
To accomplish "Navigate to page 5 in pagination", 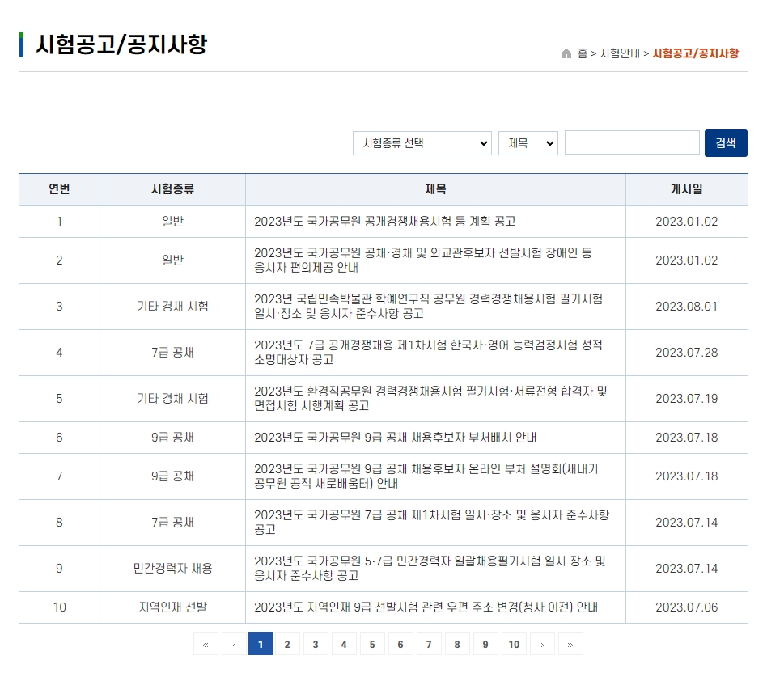I will [x=372, y=644].
